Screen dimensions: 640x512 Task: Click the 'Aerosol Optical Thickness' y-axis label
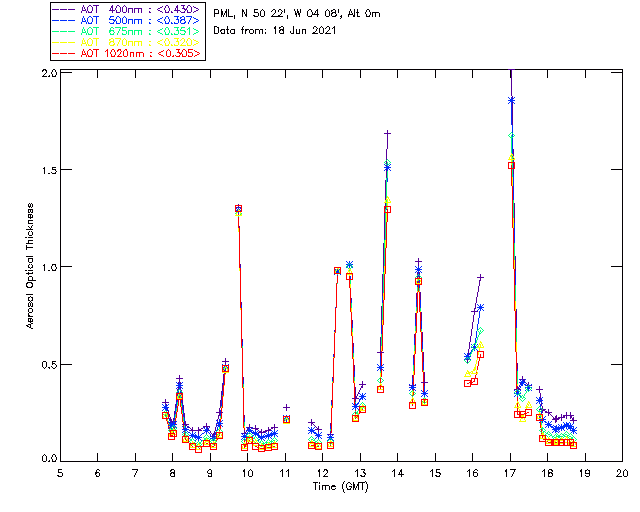tap(31, 266)
